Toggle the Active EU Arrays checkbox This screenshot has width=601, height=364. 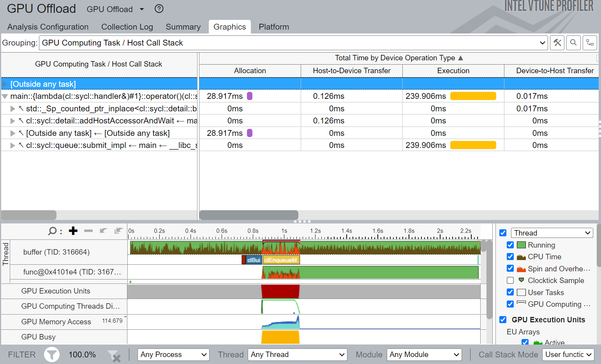525,342
